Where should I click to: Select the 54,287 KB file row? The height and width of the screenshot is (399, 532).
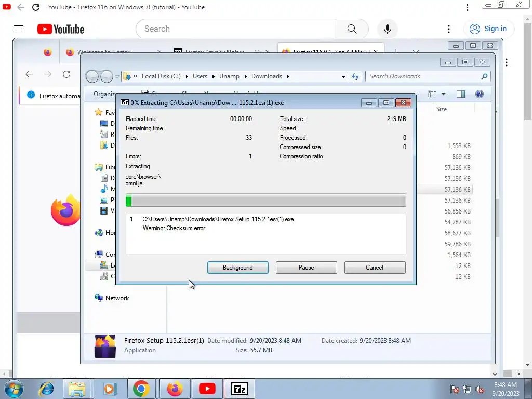457,222
